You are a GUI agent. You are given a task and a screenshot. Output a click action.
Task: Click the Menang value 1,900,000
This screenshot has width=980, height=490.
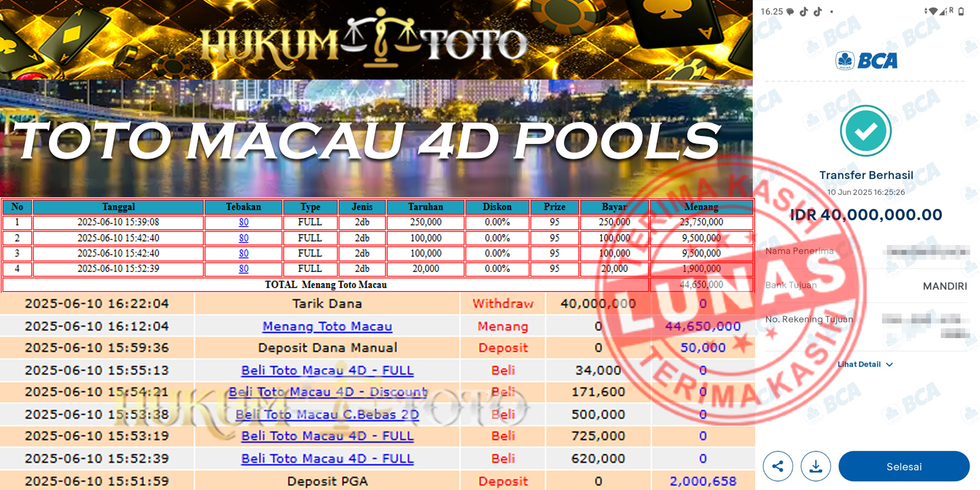click(x=701, y=268)
